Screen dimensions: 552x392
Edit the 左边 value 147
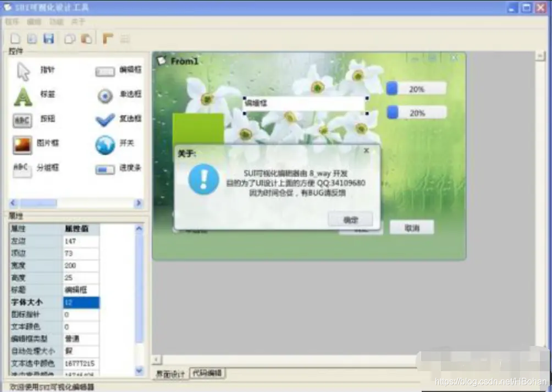pyautogui.click(x=81, y=241)
